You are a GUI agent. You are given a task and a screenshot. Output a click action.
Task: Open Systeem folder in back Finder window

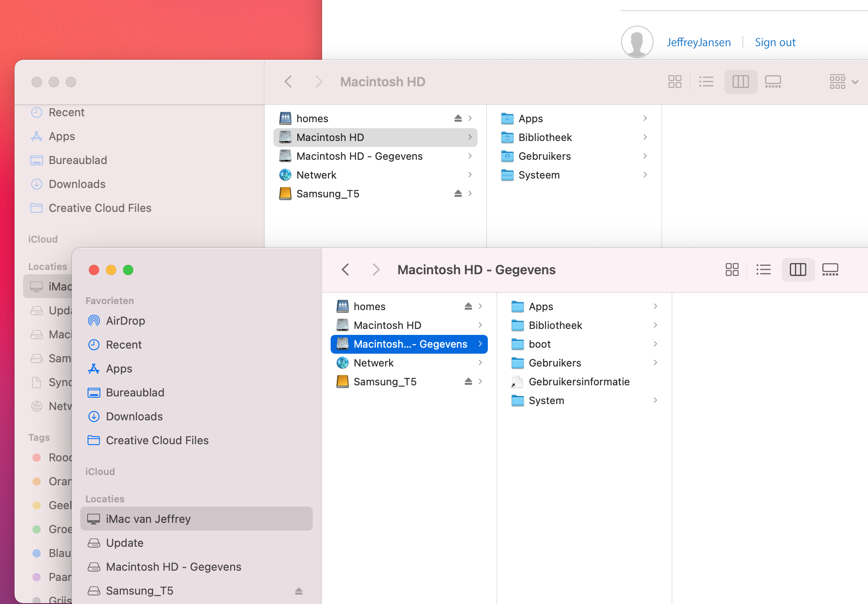(539, 175)
